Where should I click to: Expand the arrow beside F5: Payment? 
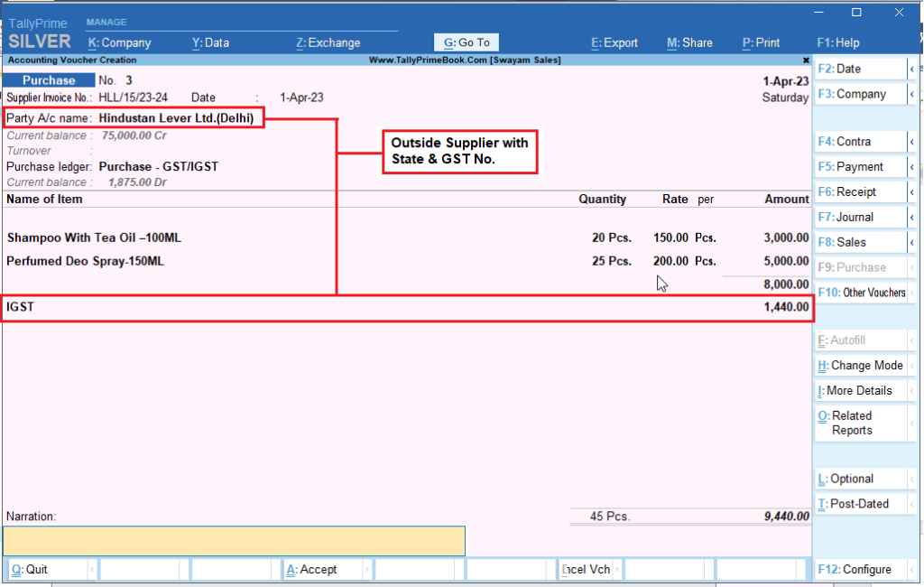tap(912, 167)
